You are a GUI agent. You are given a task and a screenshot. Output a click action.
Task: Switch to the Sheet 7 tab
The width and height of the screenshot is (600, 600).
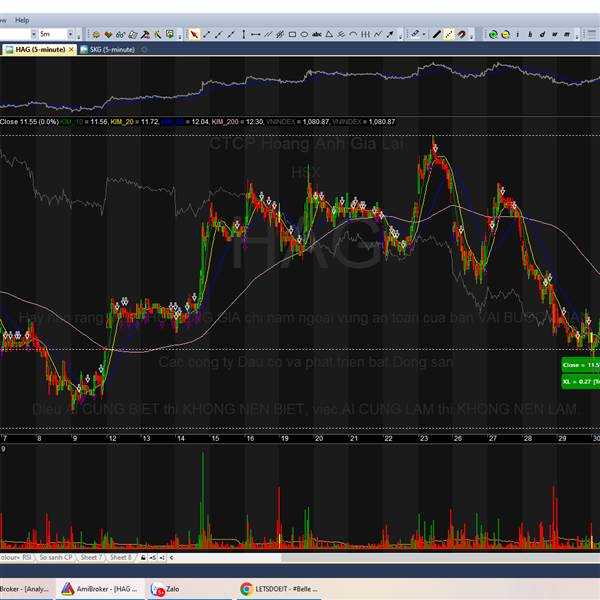91,557
